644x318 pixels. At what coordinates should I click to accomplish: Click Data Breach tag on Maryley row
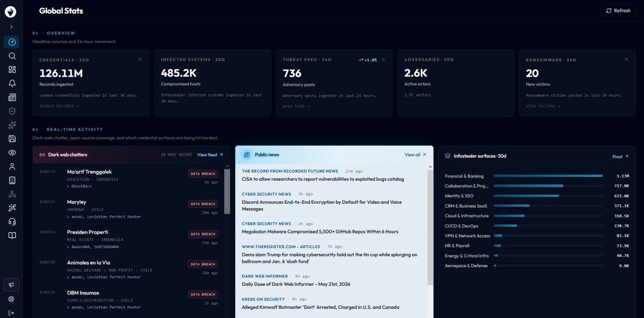[x=203, y=204]
